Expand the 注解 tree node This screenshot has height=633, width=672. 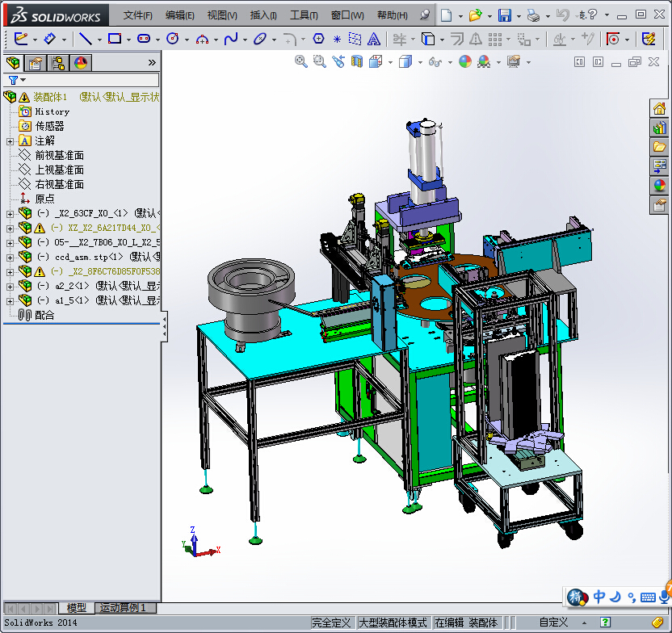[10, 141]
